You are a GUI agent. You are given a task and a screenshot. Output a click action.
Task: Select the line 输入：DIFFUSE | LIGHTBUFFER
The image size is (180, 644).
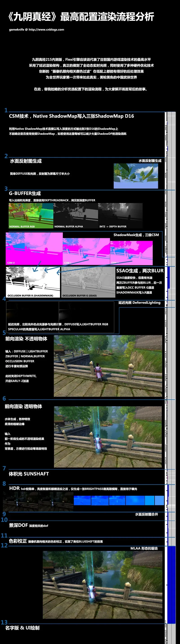pos(27,351)
